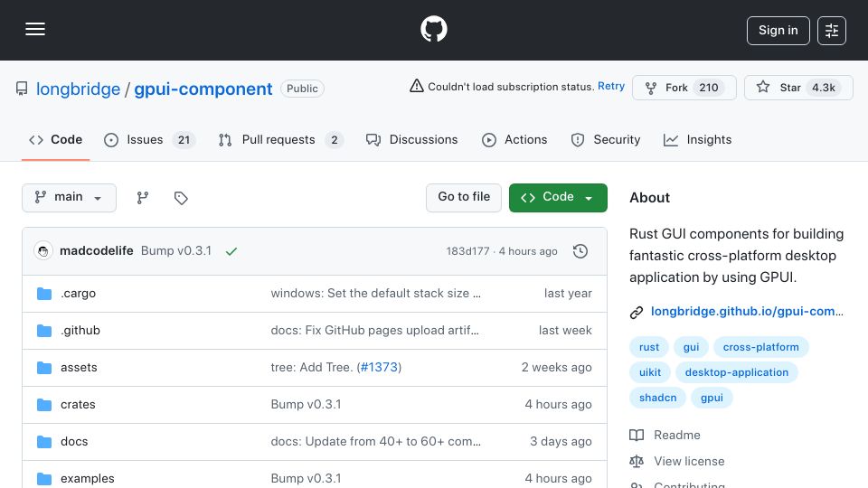Open commit history clock icon
This screenshot has width=868, height=488.
(x=580, y=251)
